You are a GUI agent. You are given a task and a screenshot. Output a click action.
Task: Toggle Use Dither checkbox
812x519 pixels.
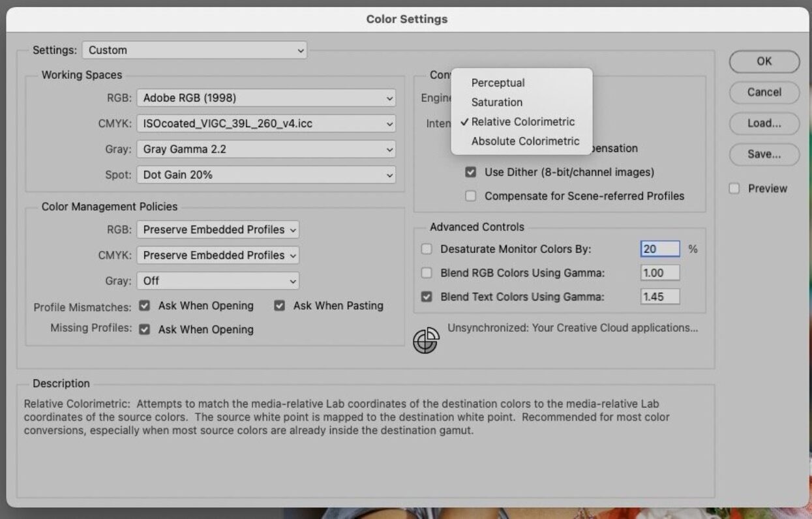470,173
